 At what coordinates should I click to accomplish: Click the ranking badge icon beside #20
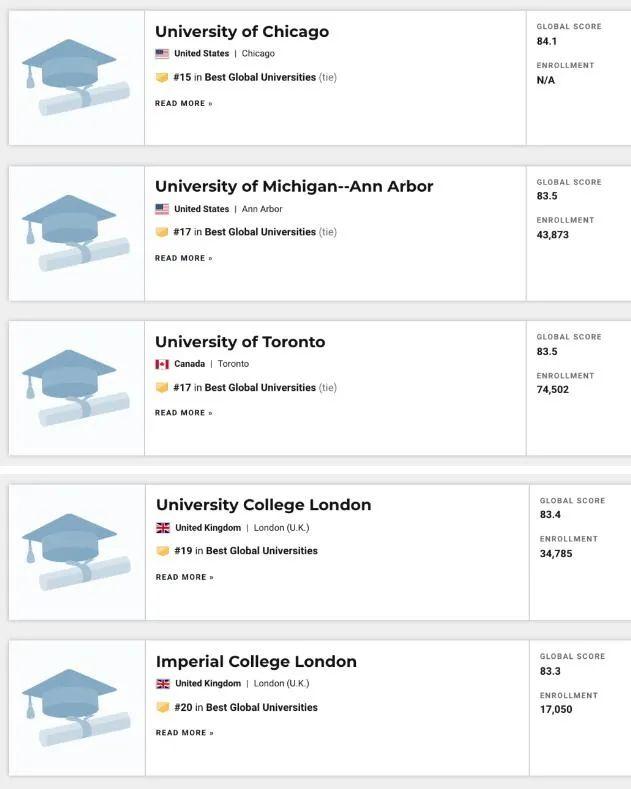[163, 708]
